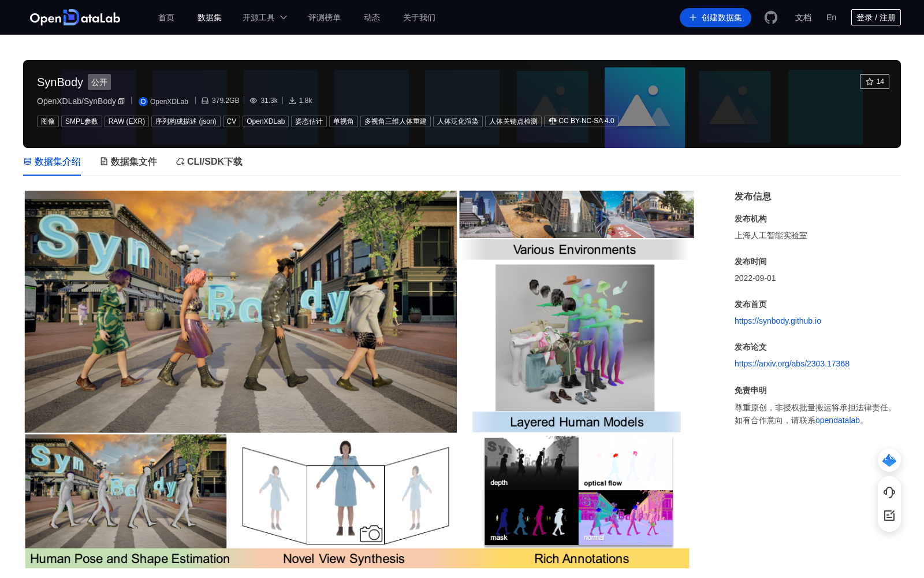Click the dataset size disk icon

point(205,101)
